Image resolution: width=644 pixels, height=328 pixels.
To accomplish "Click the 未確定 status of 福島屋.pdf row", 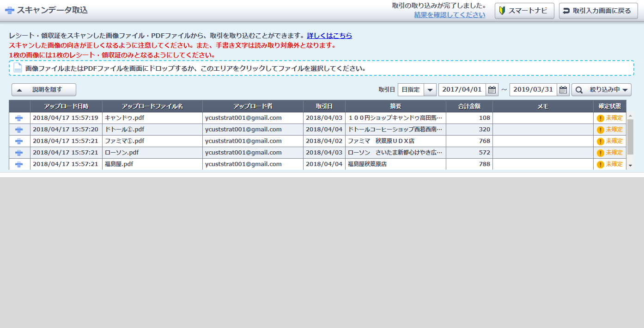I will point(614,164).
